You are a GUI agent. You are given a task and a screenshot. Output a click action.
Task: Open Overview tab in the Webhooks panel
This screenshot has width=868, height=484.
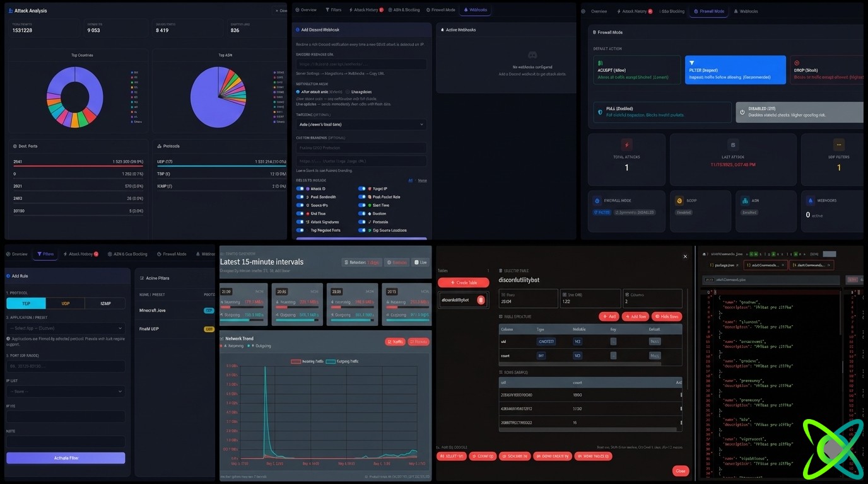pyautogui.click(x=306, y=10)
